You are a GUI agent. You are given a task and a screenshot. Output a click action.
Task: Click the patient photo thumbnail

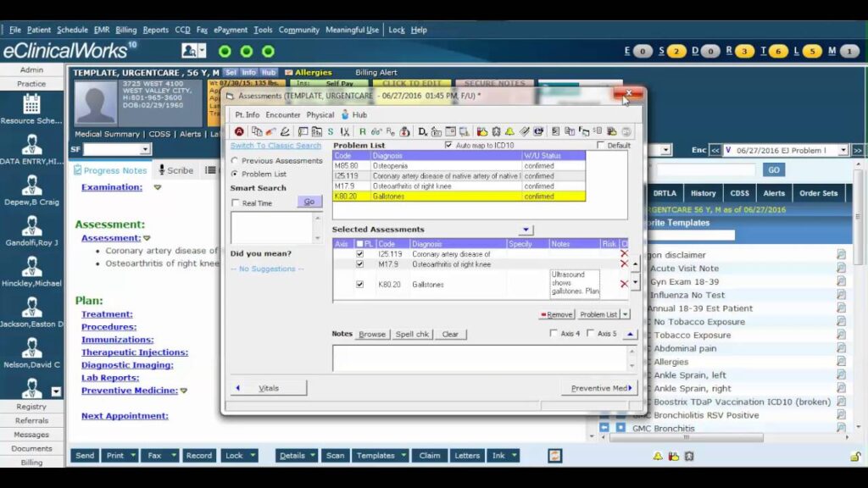coord(95,103)
